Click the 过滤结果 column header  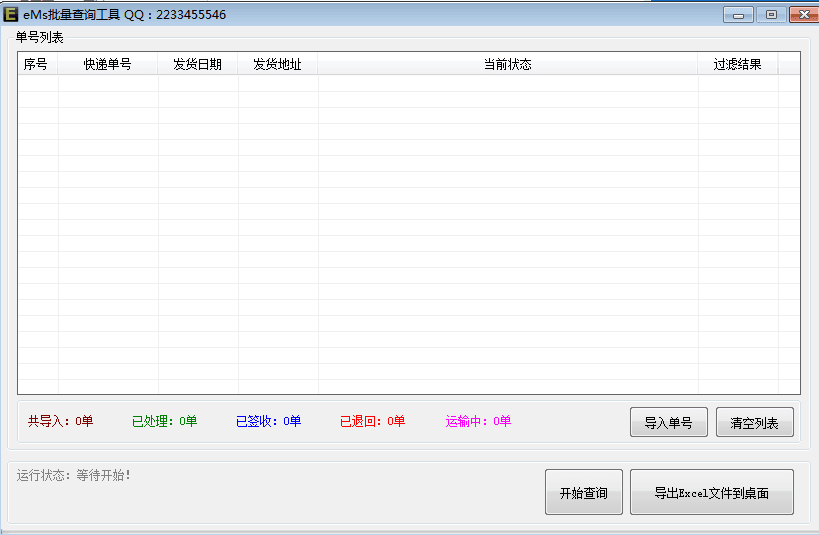click(x=738, y=64)
